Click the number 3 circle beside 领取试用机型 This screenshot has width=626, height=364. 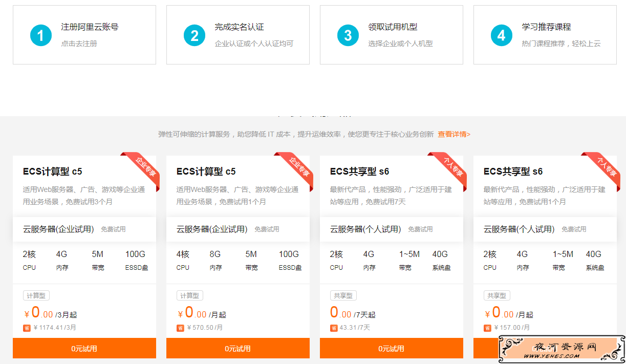click(348, 35)
